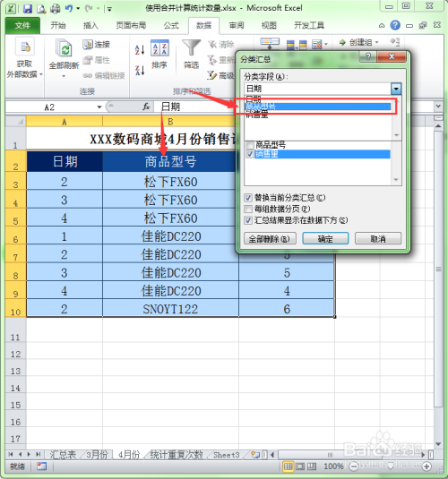The width and height of the screenshot is (448, 479).
Task: Click the Cancel (取消) button in dialog
Action: (x=378, y=238)
